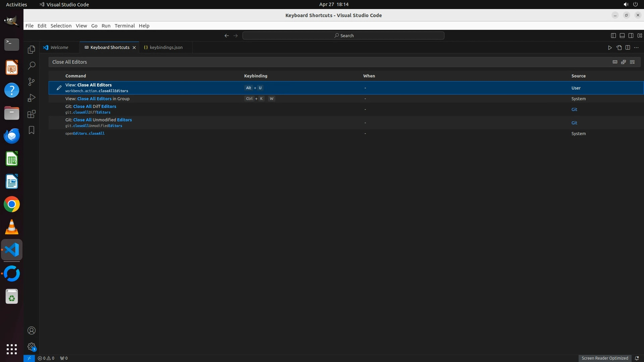Screen dimensions: 644x362
Task: Open the More Actions ellipsis menu
Action: click(636, 48)
